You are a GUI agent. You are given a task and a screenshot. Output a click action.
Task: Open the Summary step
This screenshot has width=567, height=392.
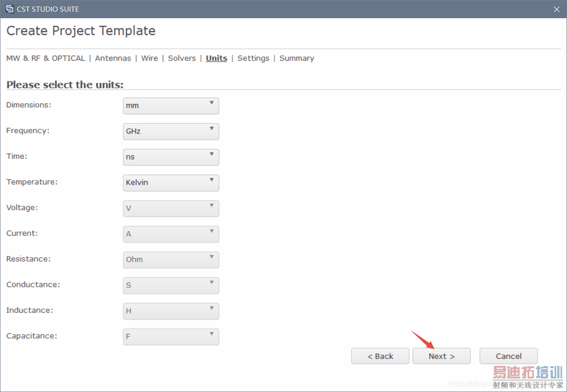[x=297, y=58]
